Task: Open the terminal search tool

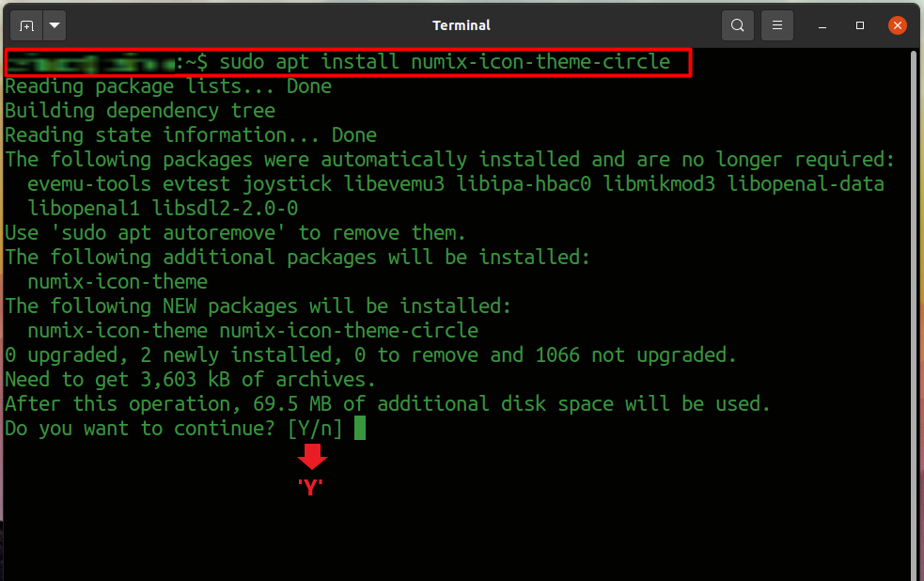Action: [x=737, y=25]
